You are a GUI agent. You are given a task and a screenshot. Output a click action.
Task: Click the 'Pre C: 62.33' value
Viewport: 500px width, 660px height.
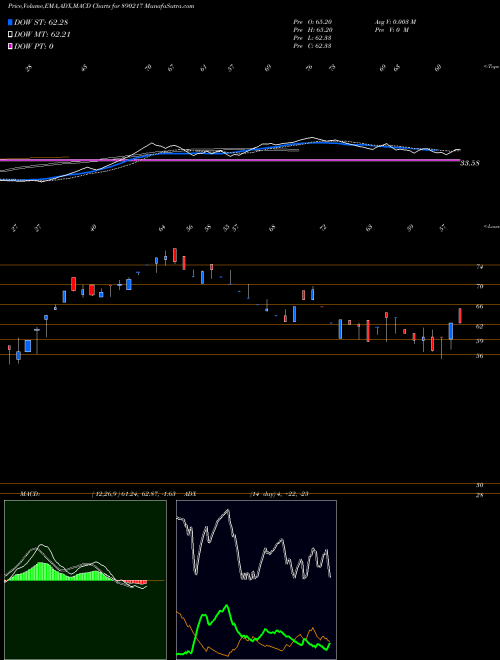(x=312, y=46)
